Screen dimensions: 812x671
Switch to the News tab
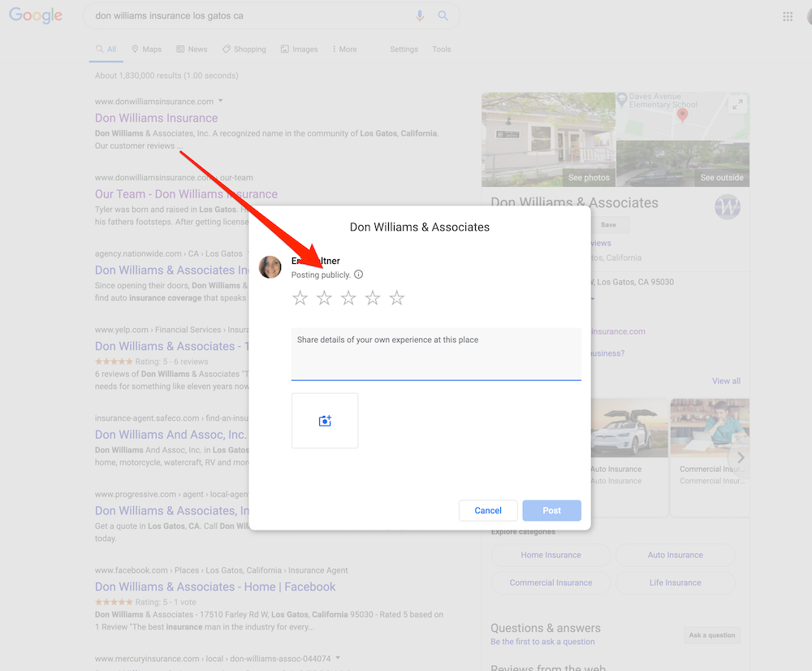point(192,50)
